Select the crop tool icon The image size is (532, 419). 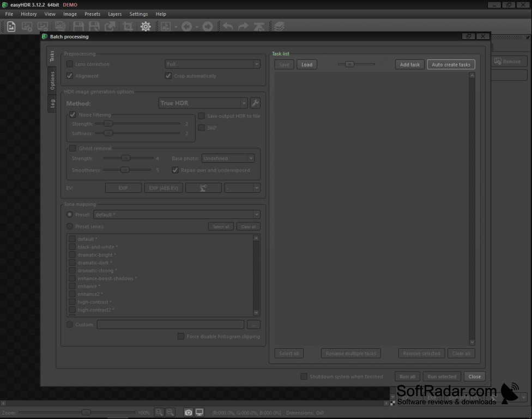pos(128,26)
